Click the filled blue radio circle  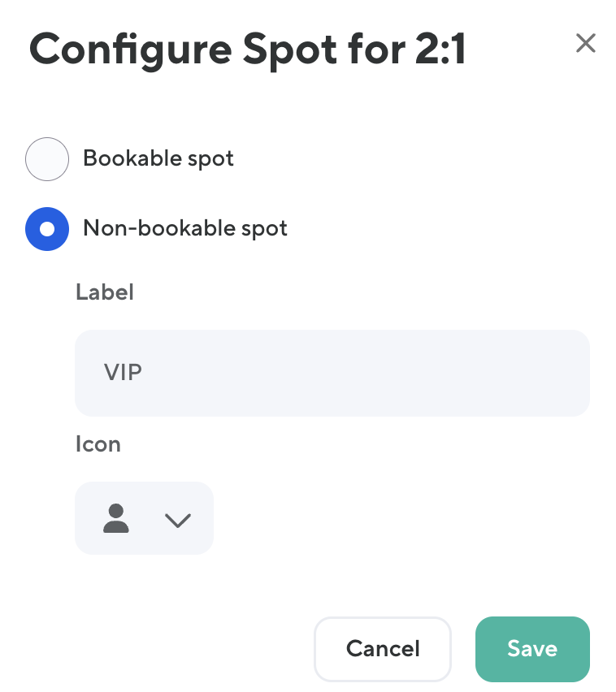coord(47,229)
